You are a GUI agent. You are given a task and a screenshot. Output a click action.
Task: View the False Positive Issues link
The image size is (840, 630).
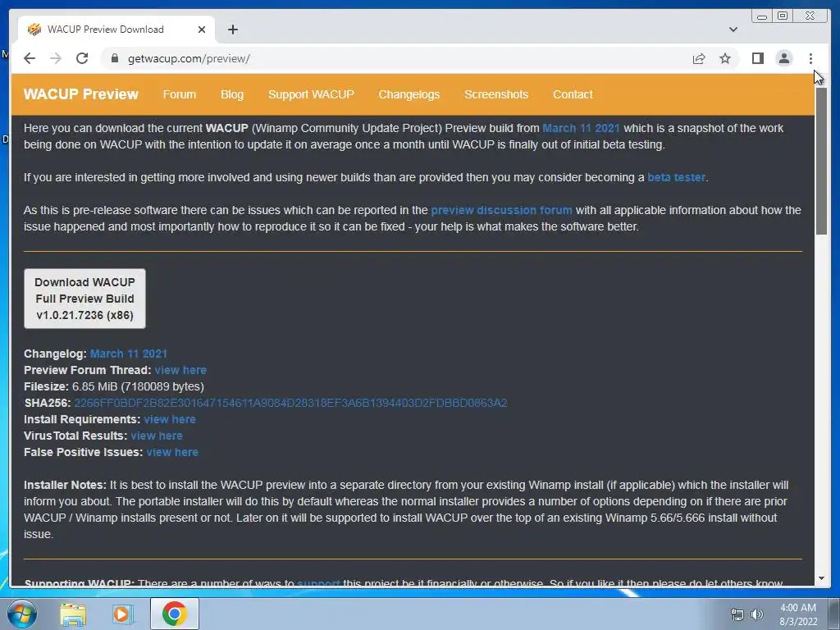tap(172, 452)
